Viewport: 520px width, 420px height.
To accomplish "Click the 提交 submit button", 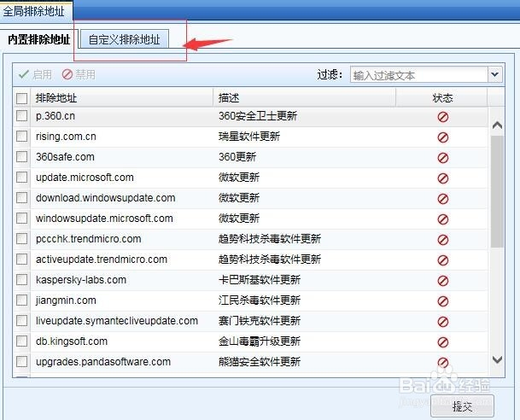I will point(462,406).
